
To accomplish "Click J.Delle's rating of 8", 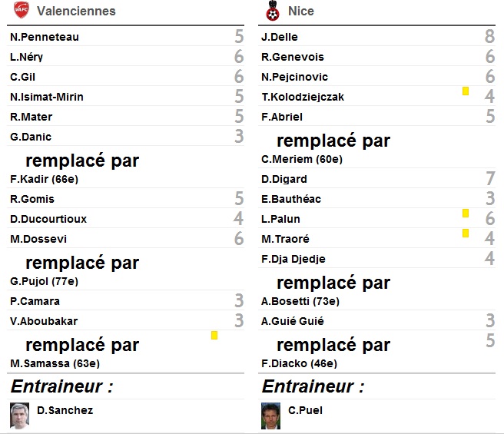I will pyautogui.click(x=490, y=36).
